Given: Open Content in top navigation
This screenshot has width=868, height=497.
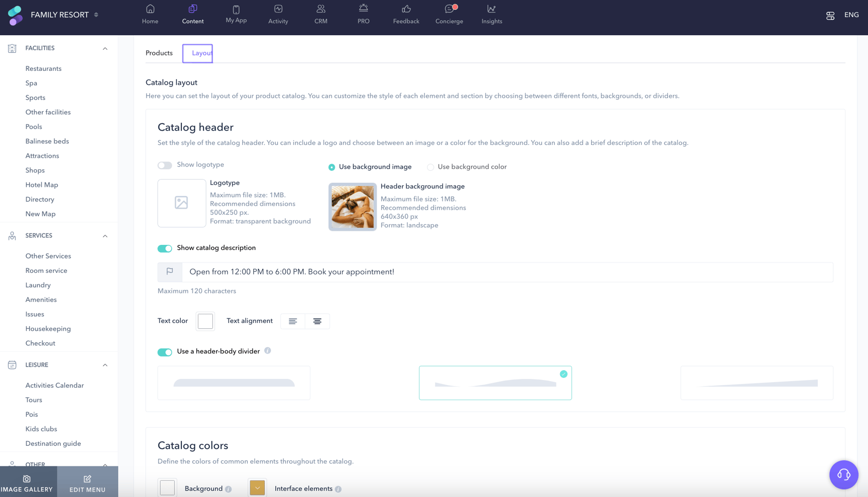Looking at the screenshot, I should [193, 14].
